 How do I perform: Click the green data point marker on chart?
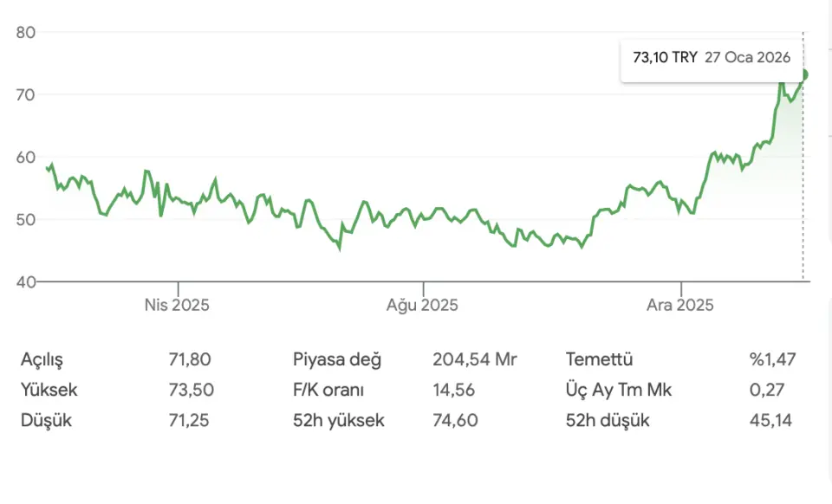click(x=804, y=74)
